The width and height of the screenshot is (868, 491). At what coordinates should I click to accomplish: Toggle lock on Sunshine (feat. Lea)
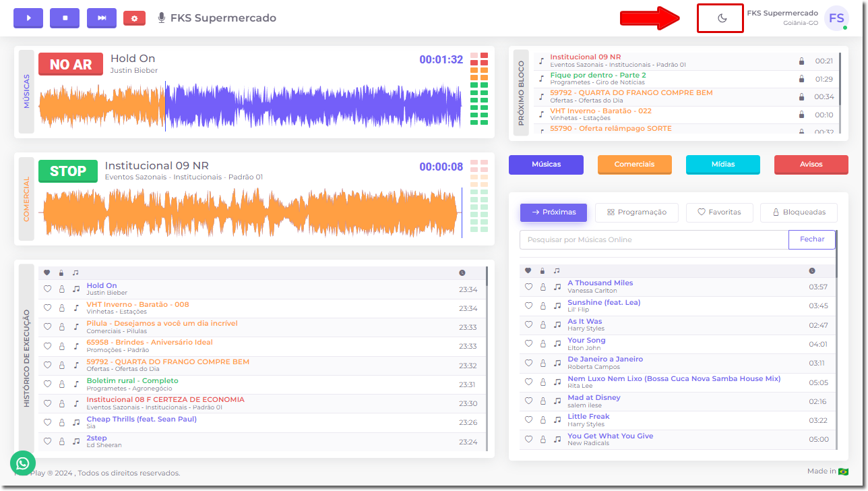click(542, 306)
